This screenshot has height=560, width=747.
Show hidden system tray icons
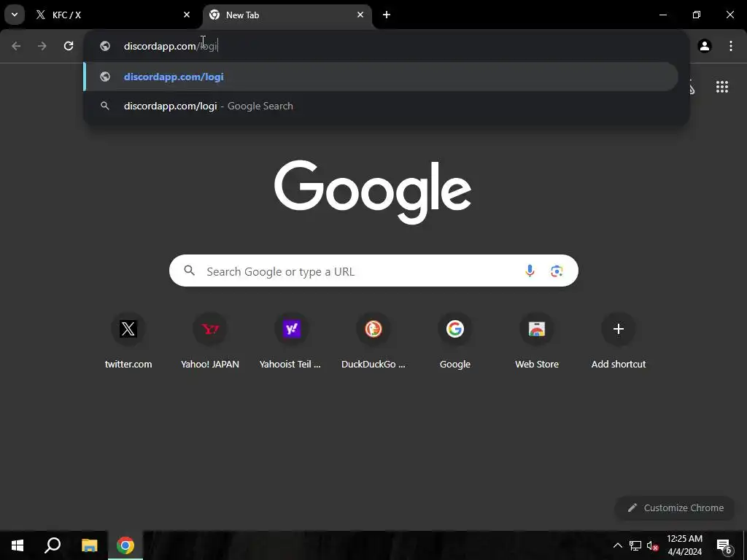[617, 545]
